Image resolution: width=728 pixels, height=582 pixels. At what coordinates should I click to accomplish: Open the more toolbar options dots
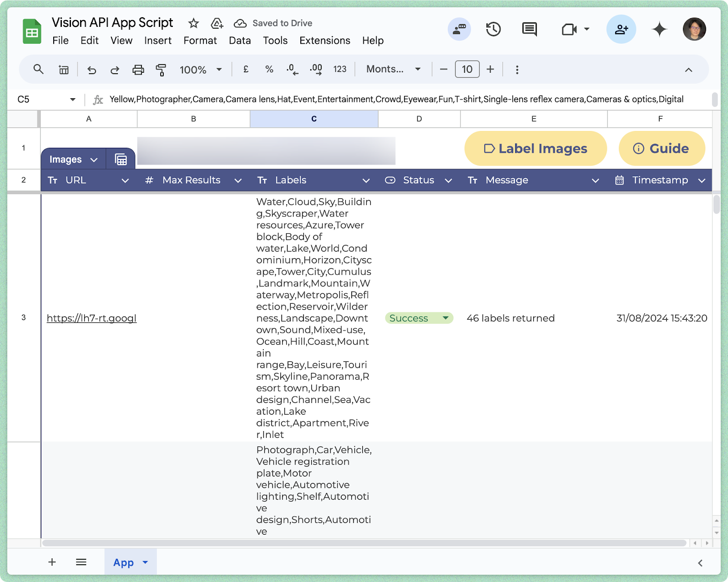(517, 70)
